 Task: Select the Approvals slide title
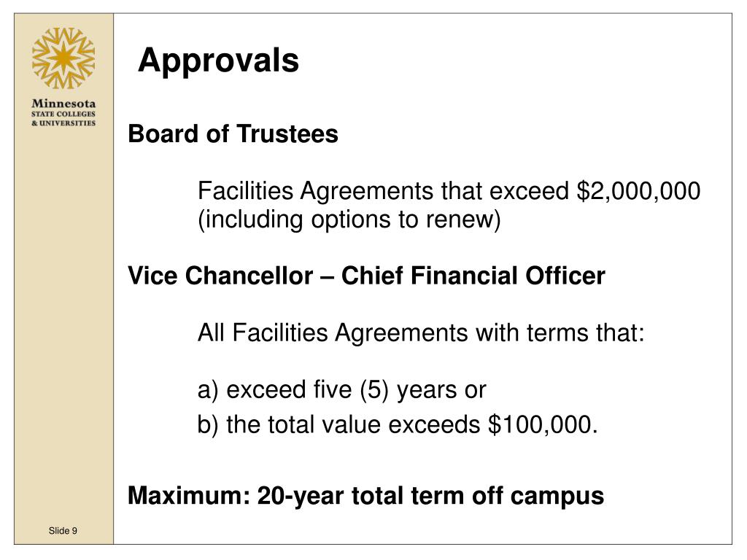click(x=219, y=61)
